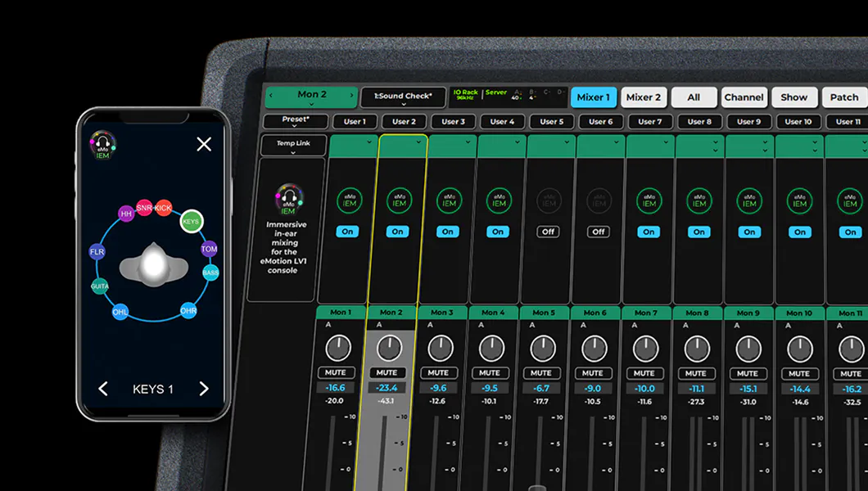Click the eMo IEM icon for Mon 3
This screenshot has width=868, height=491.
pos(449,200)
